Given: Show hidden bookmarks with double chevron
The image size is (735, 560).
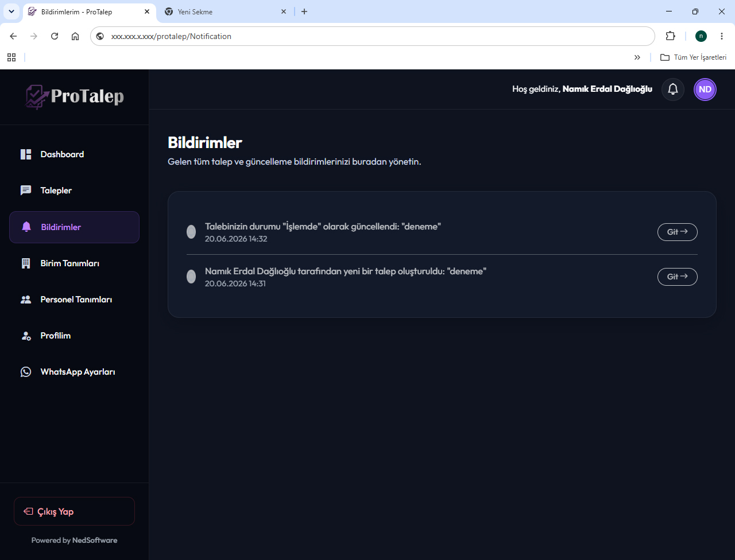Looking at the screenshot, I should point(637,57).
